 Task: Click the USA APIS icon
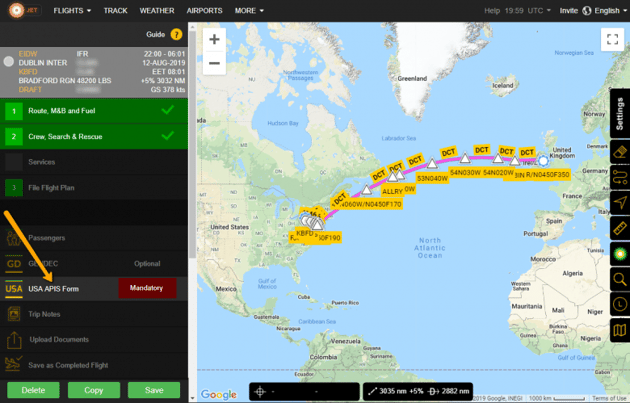[x=14, y=289]
